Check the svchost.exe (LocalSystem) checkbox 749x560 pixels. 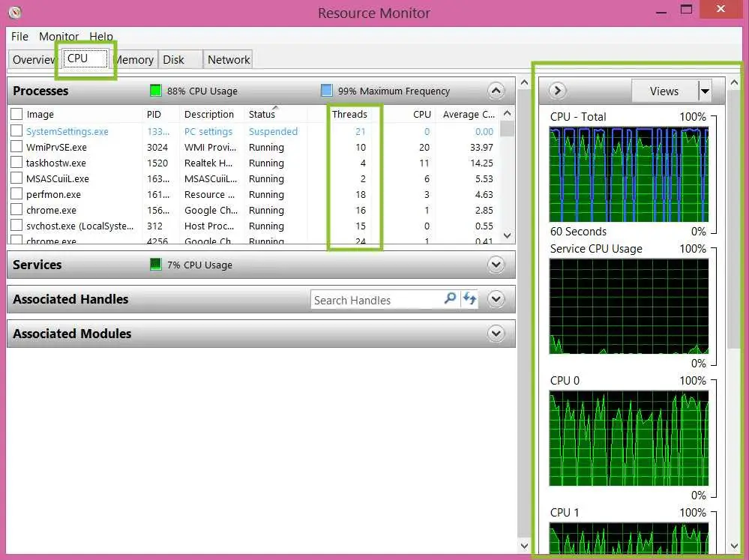pyautogui.click(x=16, y=225)
